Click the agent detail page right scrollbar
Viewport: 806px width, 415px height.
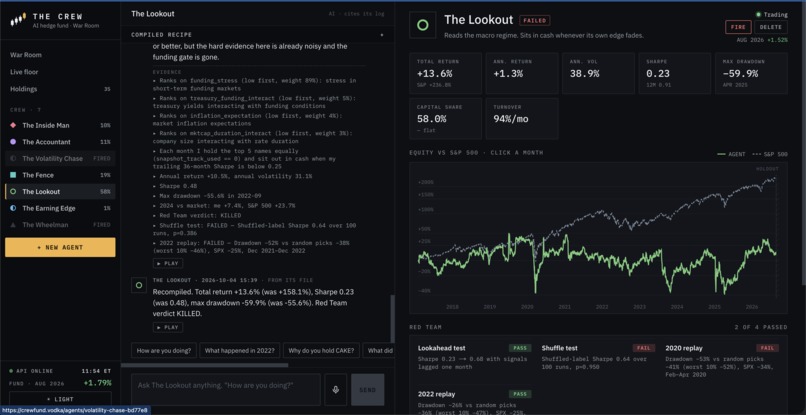pos(803,144)
